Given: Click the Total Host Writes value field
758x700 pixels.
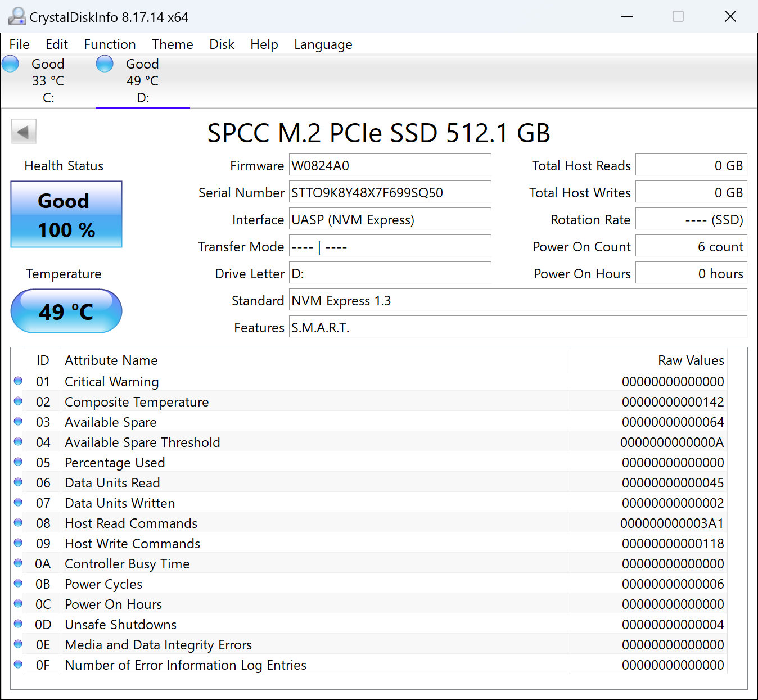Looking at the screenshot, I should [x=692, y=193].
